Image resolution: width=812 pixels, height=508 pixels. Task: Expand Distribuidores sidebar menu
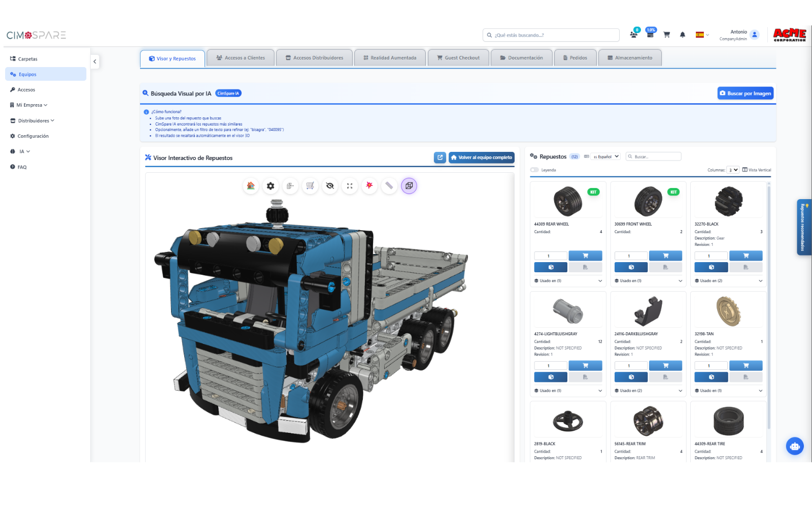32,121
